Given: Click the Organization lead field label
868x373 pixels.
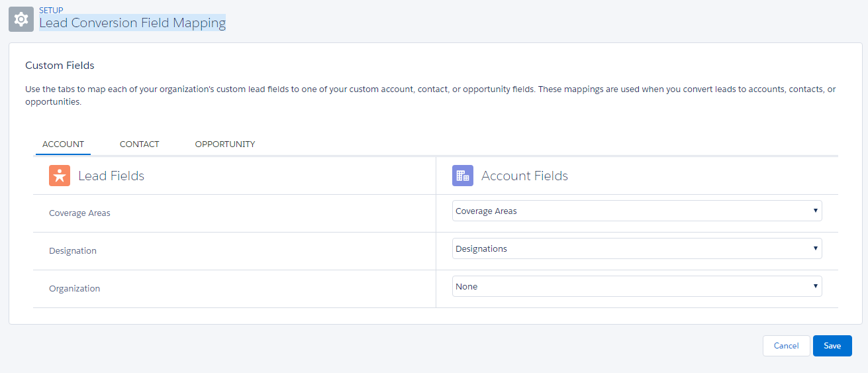Looking at the screenshot, I should click(75, 289).
